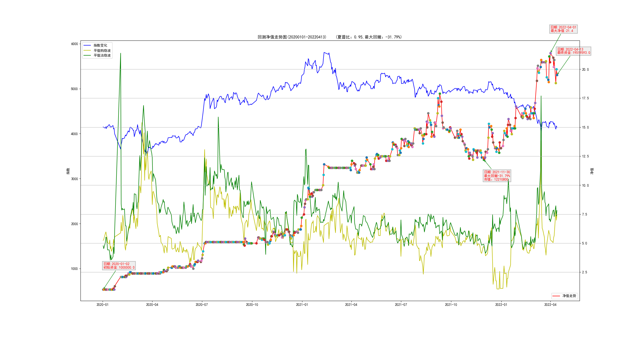Image resolution: width=644 pixels, height=338 pixels.
Task: Click the 2021-11-30 max drawdown annotation
Action: click(x=497, y=176)
